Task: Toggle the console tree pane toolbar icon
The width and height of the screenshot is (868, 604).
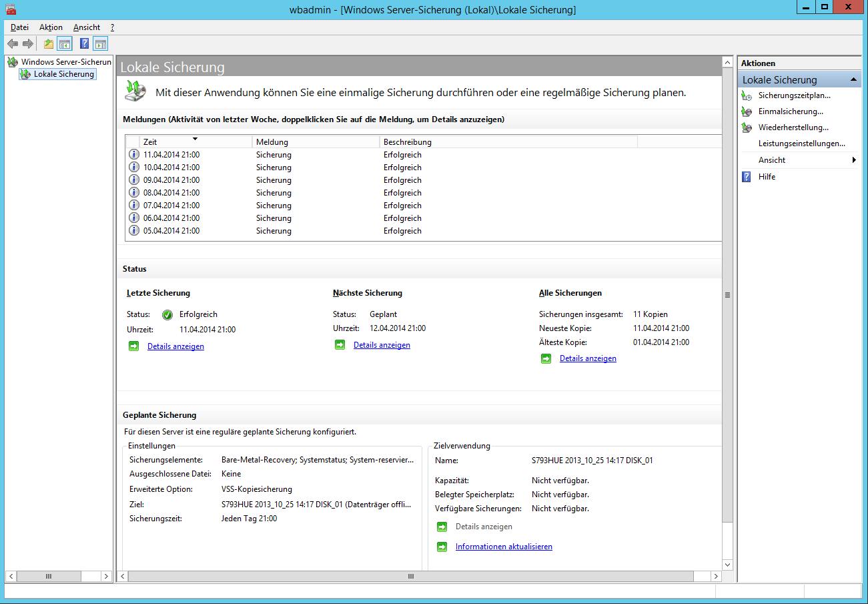Action: click(65, 44)
